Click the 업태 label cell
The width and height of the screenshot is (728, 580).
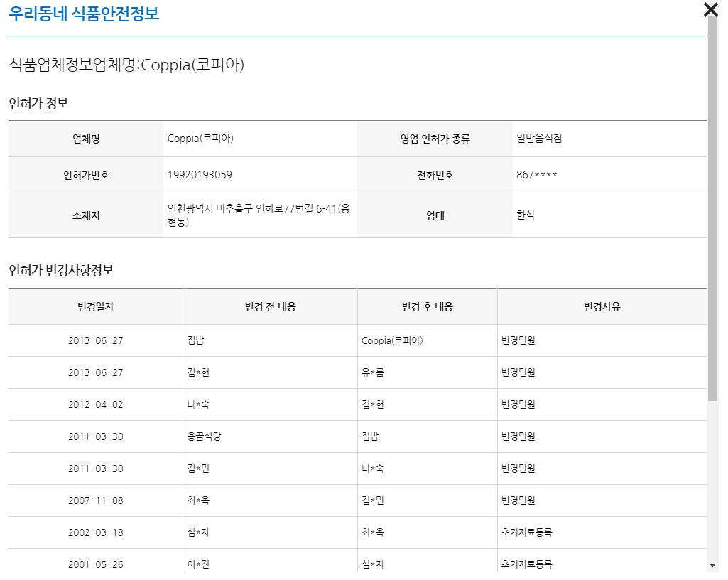(435, 215)
